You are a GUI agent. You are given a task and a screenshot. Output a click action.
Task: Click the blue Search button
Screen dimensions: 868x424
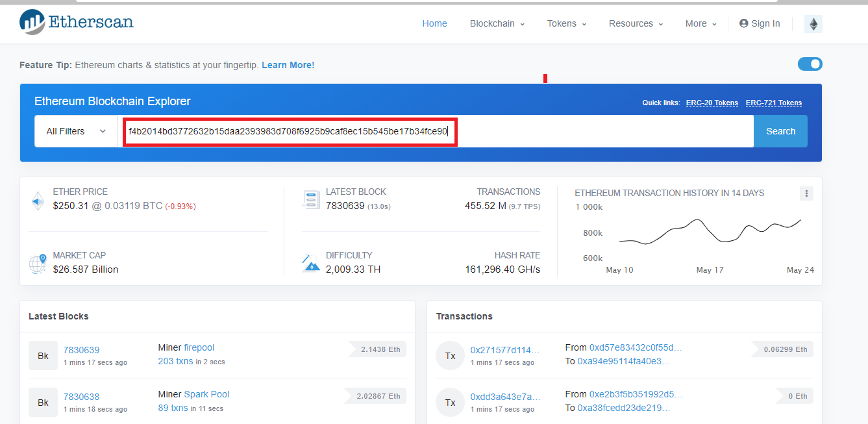(x=780, y=131)
